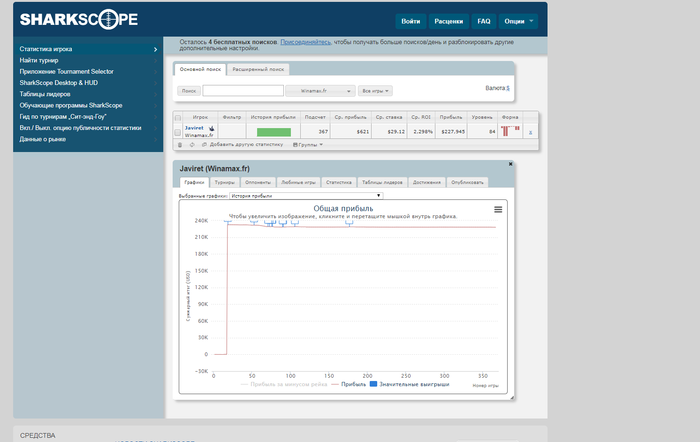Open the chart hamburger menu icon
This screenshot has height=442, width=700.
coord(498,209)
